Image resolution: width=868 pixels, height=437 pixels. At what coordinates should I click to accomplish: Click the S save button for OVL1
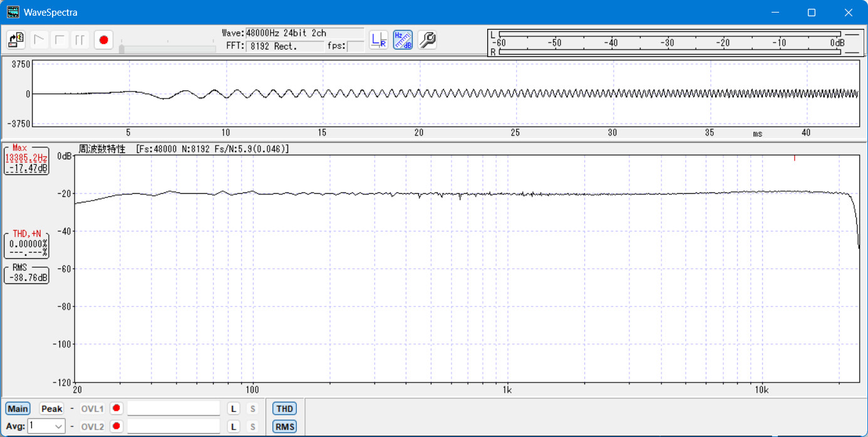[252, 409]
